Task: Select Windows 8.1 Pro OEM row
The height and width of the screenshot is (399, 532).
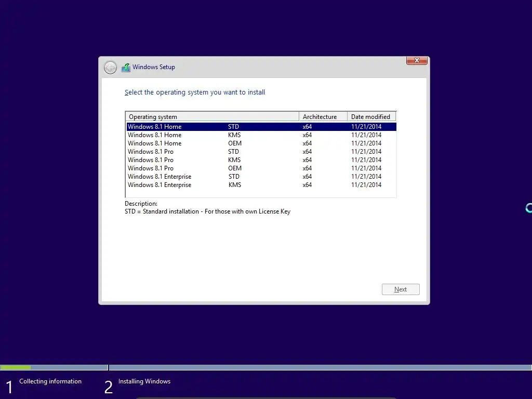Action: 261,168
